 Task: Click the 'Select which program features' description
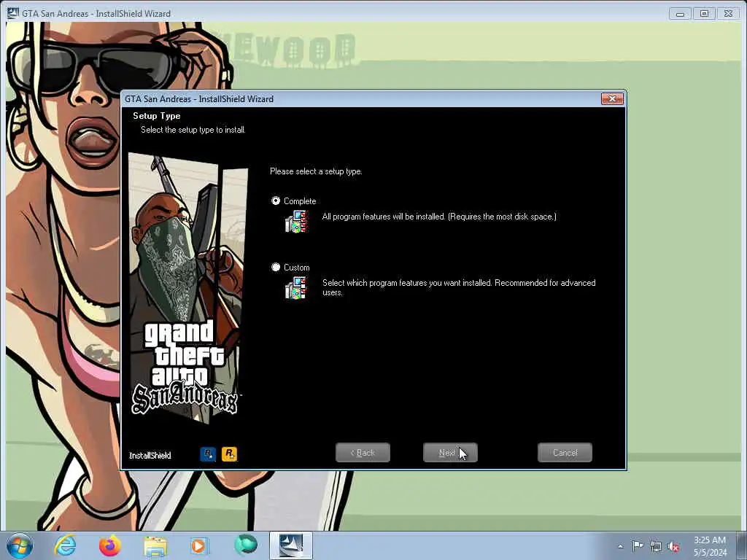pos(459,287)
